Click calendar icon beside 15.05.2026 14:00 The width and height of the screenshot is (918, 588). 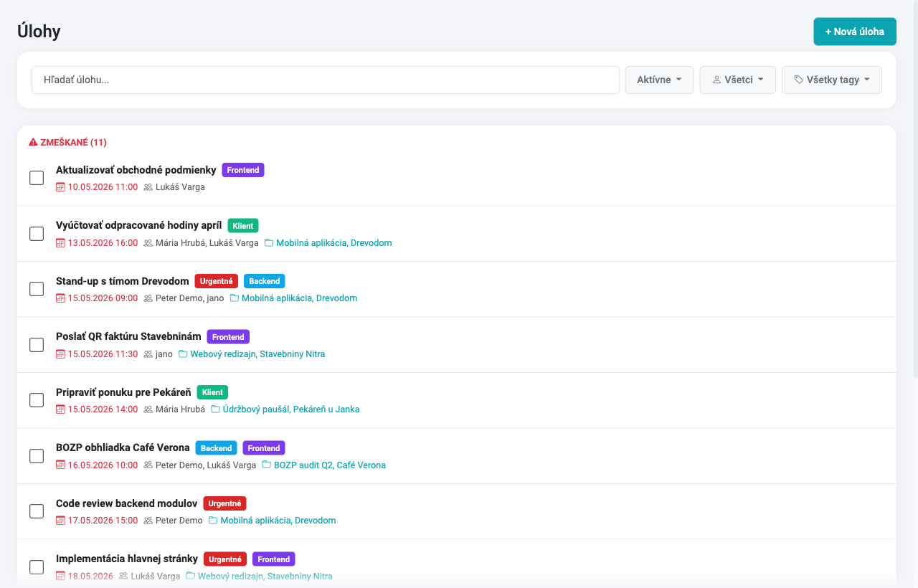coord(60,409)
